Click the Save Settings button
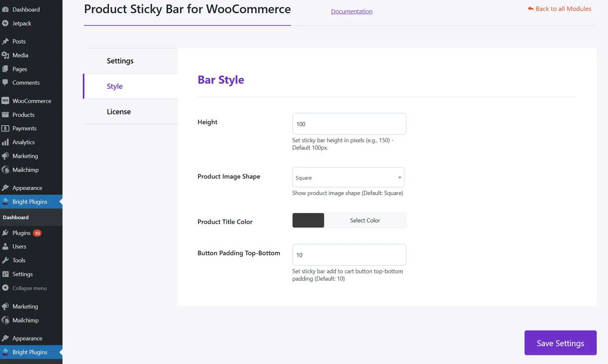The height and width of the screenshot is (364, 608). 560,343
